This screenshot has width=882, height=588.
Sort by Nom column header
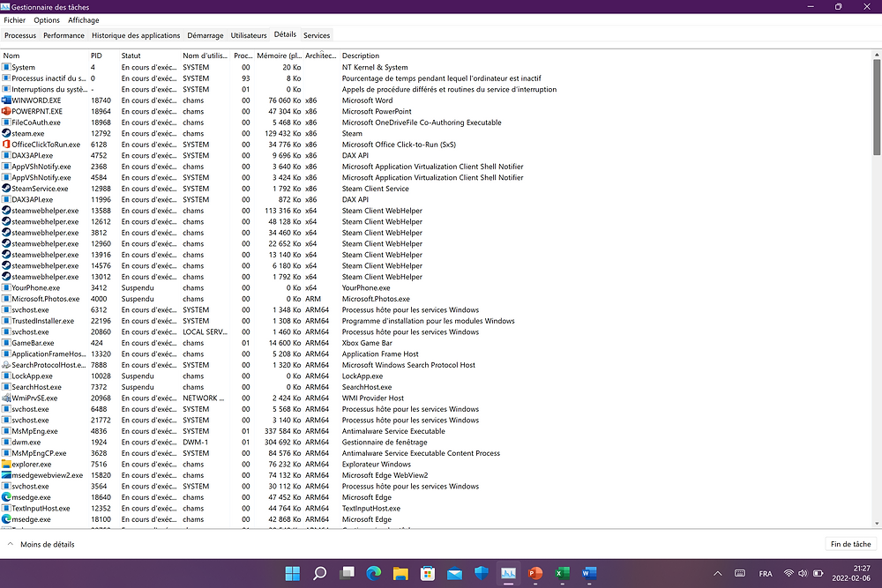tap(45, 56)
